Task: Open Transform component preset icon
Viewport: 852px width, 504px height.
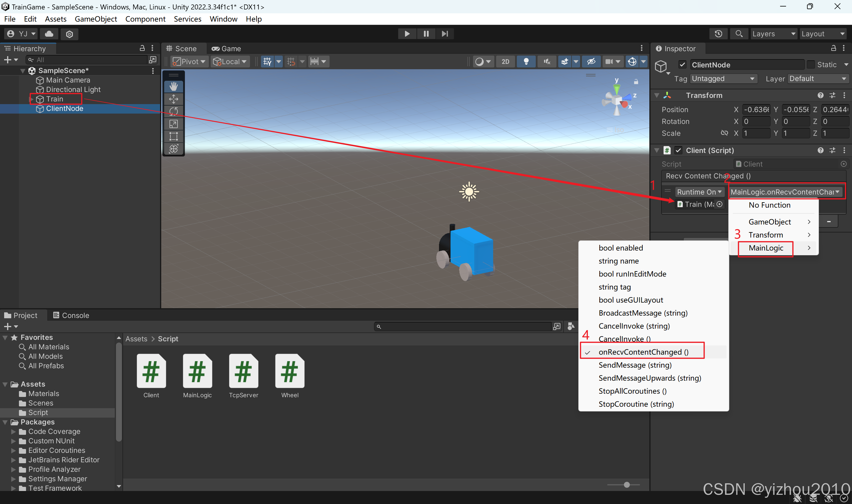Action: pyautogui.click(x=832, y=95)
